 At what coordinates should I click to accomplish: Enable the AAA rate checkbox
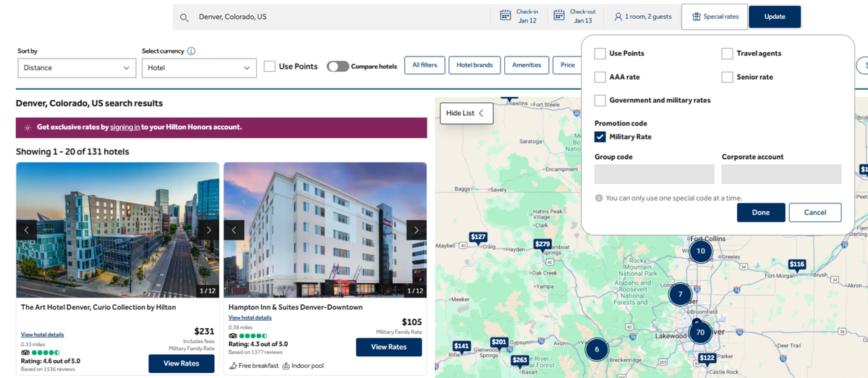(x=600, y=77)
